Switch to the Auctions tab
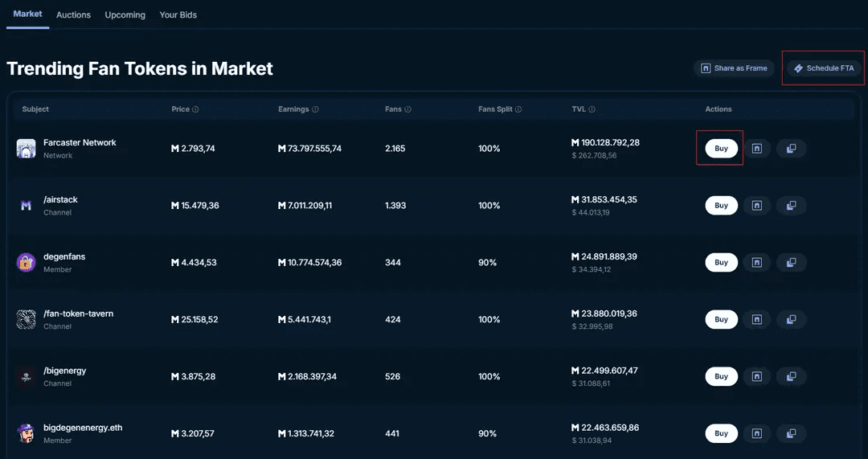Image resolution: width=868 pixels, height=459 pixels. (73, 15)
